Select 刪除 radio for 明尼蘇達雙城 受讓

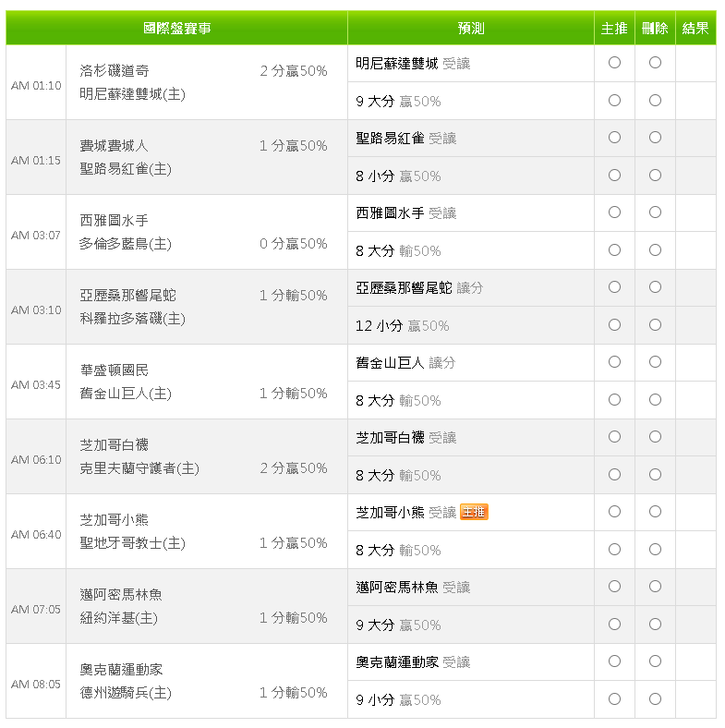pos(655,62)
